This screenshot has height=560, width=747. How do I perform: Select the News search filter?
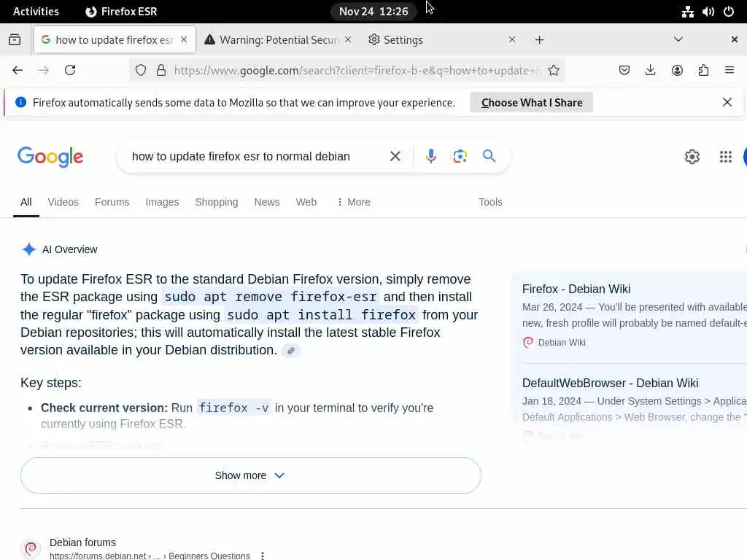point(267,202)
